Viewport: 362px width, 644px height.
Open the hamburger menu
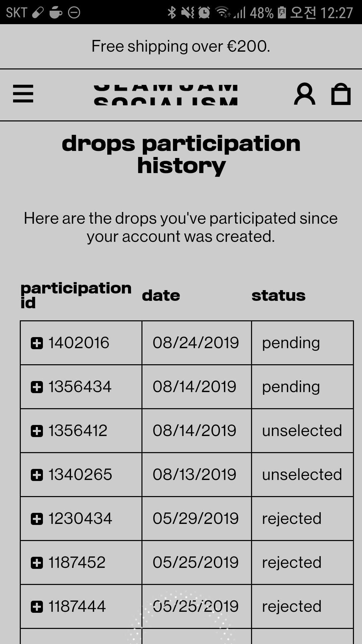point(23,94)
